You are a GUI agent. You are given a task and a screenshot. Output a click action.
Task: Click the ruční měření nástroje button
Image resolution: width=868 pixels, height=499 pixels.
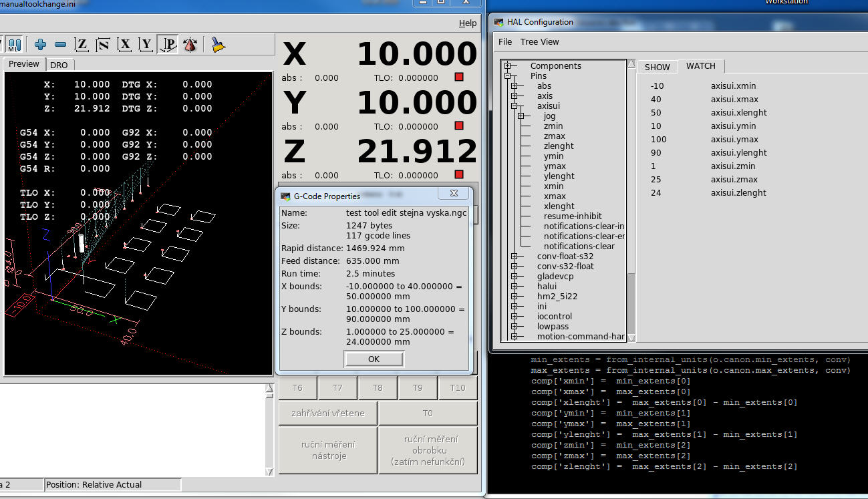coord(328,450)
